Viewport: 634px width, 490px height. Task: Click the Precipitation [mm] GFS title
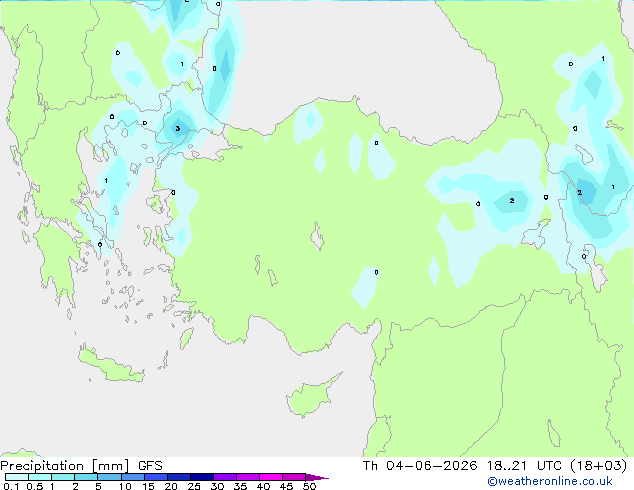[x=81, y=466]
